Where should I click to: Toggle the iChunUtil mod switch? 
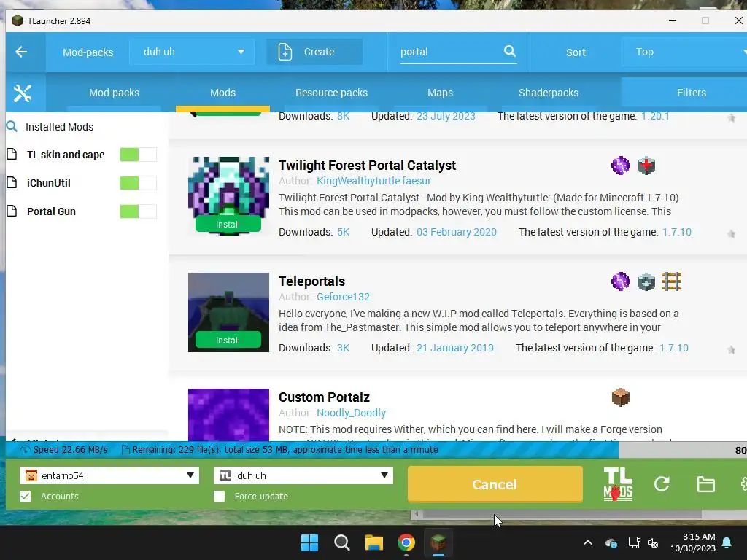138,183
